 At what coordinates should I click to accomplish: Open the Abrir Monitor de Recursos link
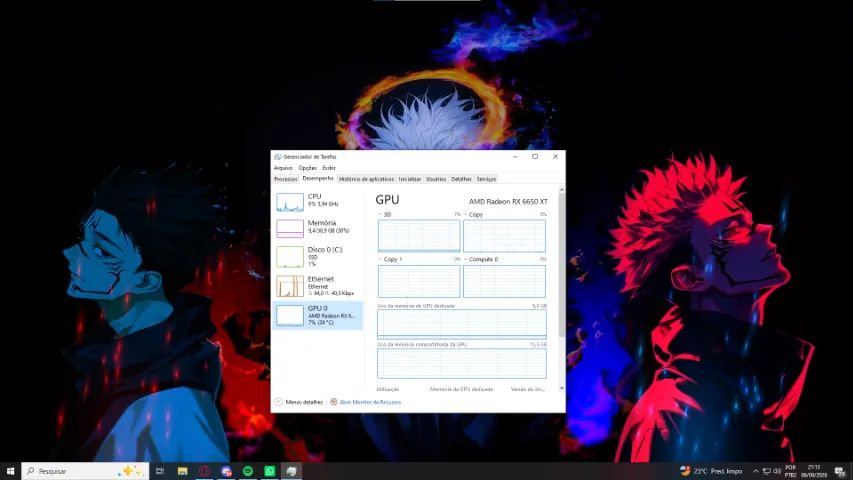[370, 402]
